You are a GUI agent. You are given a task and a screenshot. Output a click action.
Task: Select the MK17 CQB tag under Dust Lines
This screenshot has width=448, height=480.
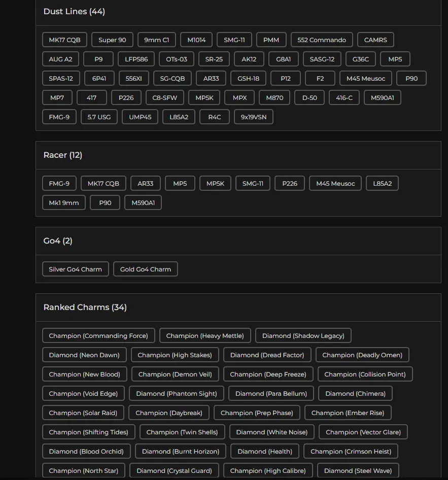[x=64, y=40]
